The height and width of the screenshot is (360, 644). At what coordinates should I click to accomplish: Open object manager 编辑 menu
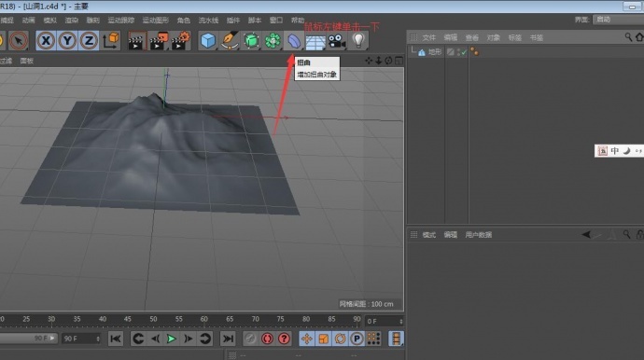[451, 37]
